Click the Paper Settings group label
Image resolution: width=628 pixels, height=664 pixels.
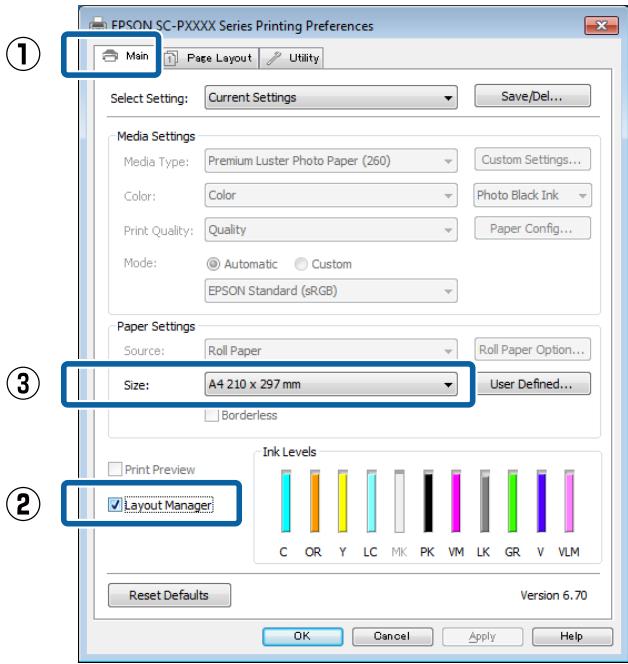tap(156, 326)
